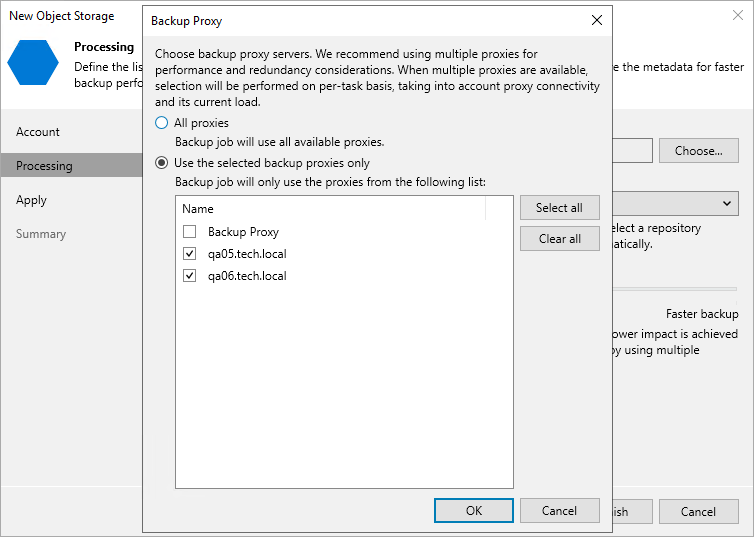Select the qa06.tech.local row text
Viewport: 754px width, 537px height.
click(x=247, y=276)
